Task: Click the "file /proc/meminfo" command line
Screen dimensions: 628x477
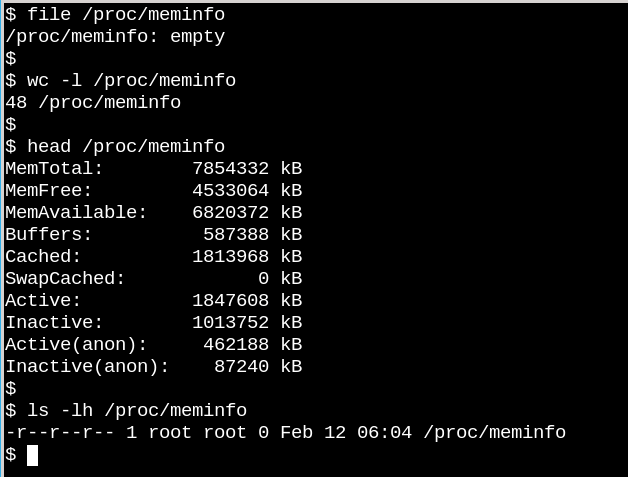Action: [125, 15]
